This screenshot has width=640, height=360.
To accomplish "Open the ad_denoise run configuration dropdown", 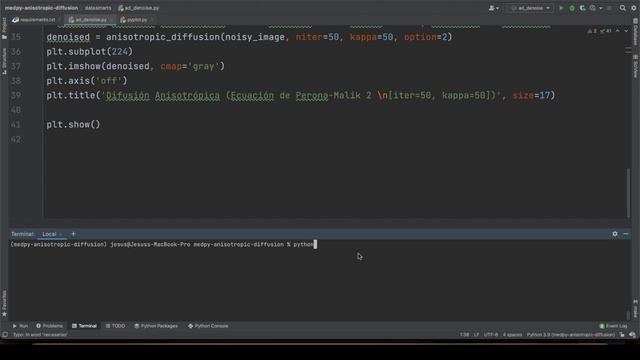I will [531, 8].
